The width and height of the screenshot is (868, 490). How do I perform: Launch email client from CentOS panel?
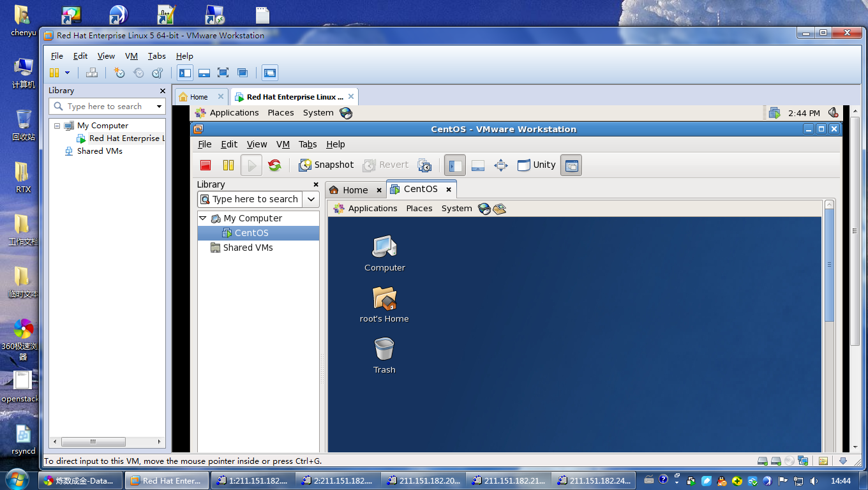500,209
